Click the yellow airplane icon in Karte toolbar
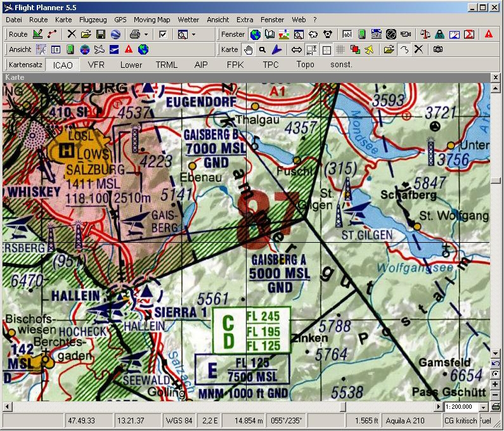This screenshot has height=431, width=504. pyautogui.click(x=370, y=49)
